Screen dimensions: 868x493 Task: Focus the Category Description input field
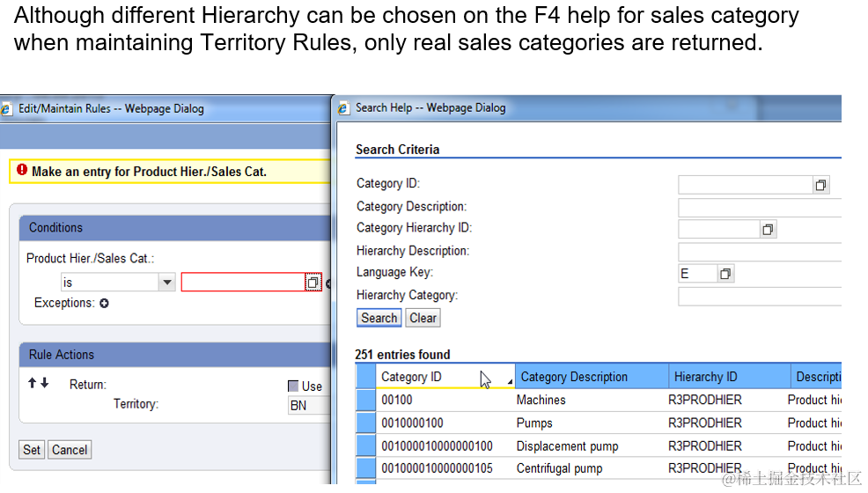pyautogui.click(x=760, y=208)
